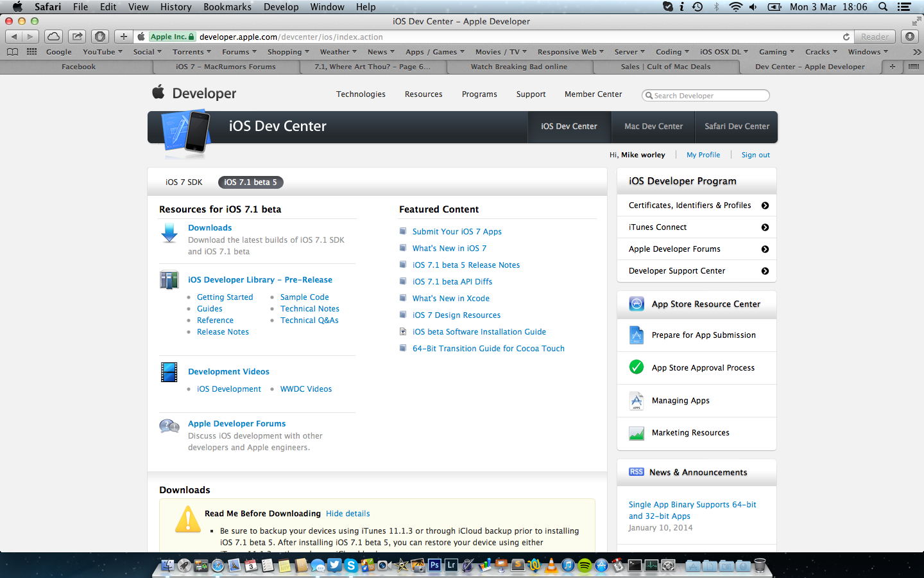Image resolution: width=924 pixels, height=578 pixels.
Task: Open the Bookmarks menu in the menu bar
Action: tap(227, 7)
